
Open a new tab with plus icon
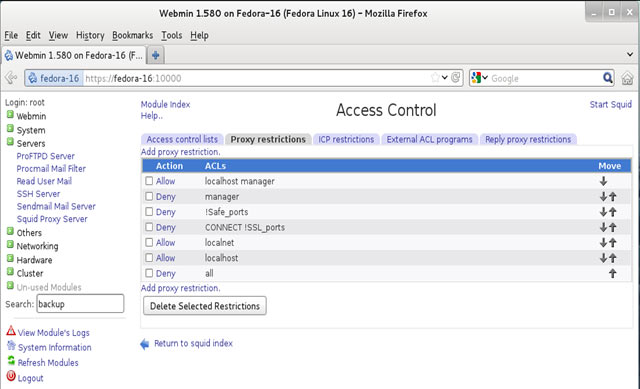point(156,55)
